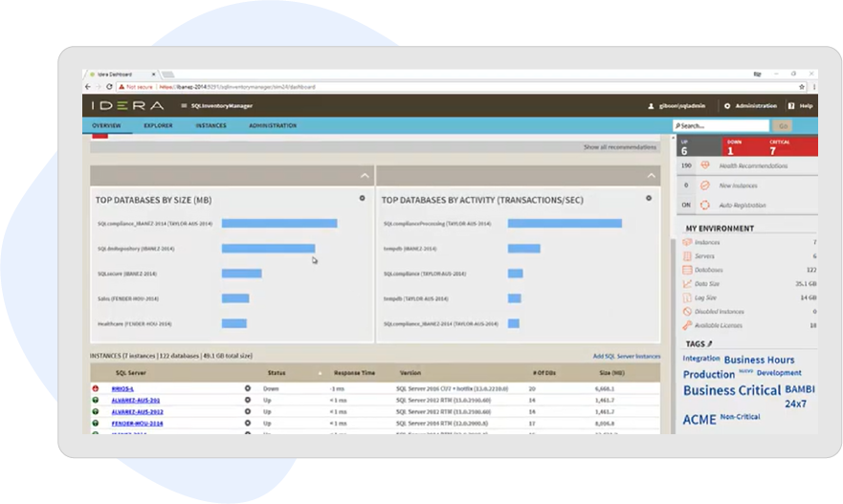Switch to the Overview tab

(x=106, y=125)
